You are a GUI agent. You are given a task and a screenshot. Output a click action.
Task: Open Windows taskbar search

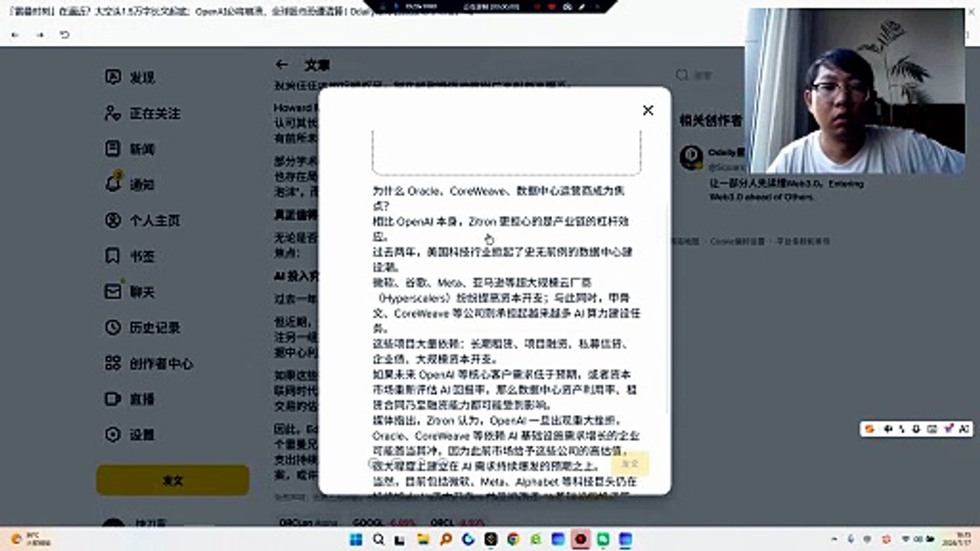379,540
